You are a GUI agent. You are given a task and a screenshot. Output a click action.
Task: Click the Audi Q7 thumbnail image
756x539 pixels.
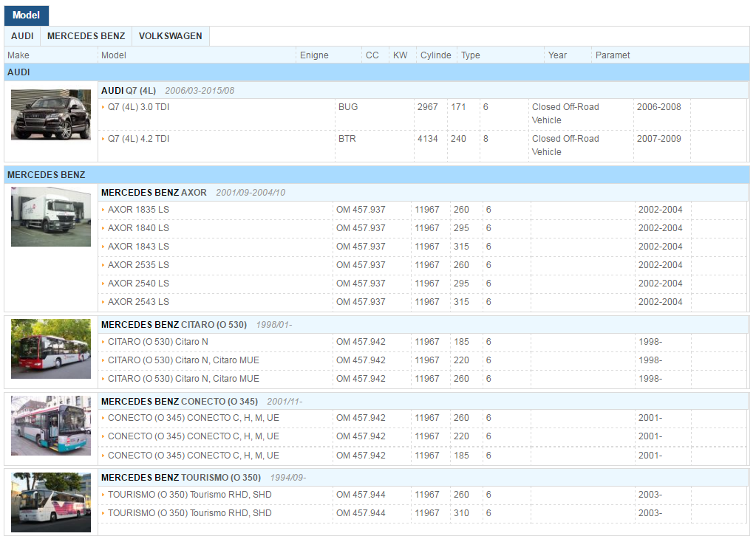(51, 114)
